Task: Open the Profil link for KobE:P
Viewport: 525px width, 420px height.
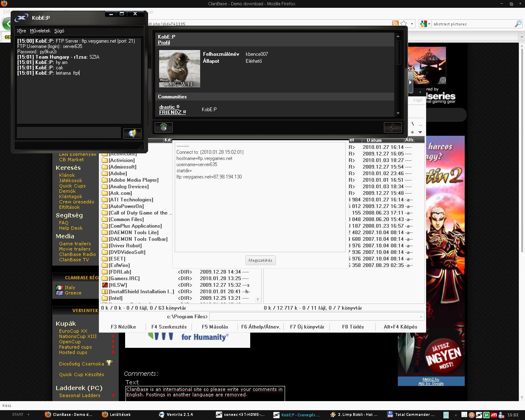Action: click(164, 43)
